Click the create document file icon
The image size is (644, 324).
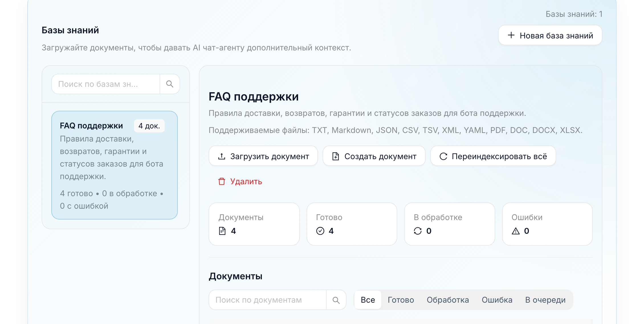336,156
